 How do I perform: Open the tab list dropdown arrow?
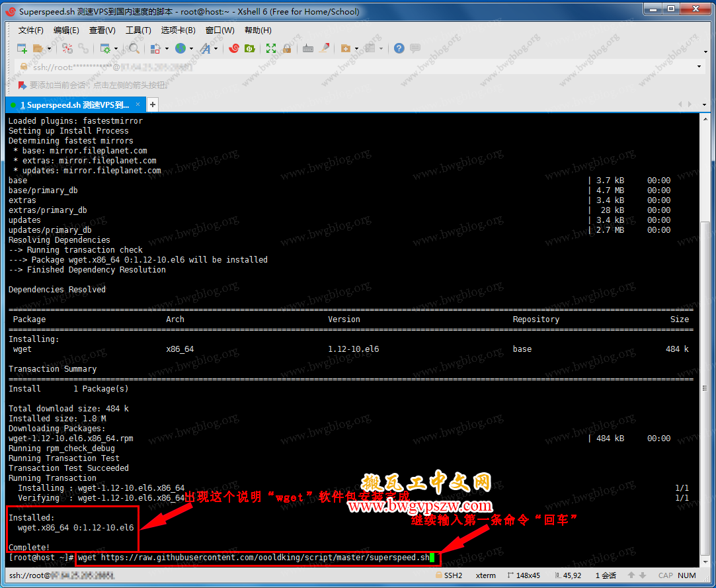tap(703, 105)
